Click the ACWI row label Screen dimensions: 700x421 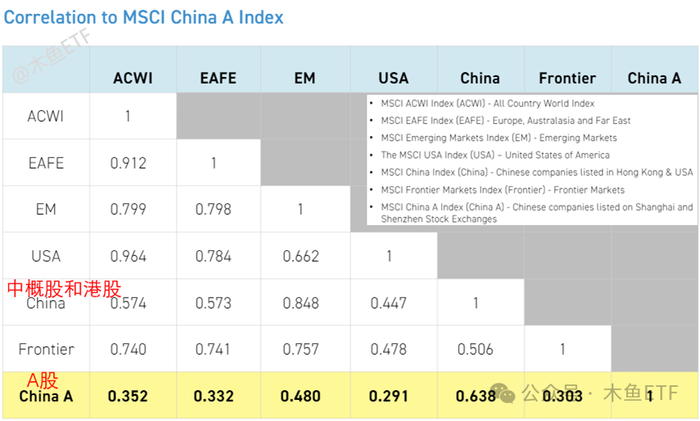point(46,116)
